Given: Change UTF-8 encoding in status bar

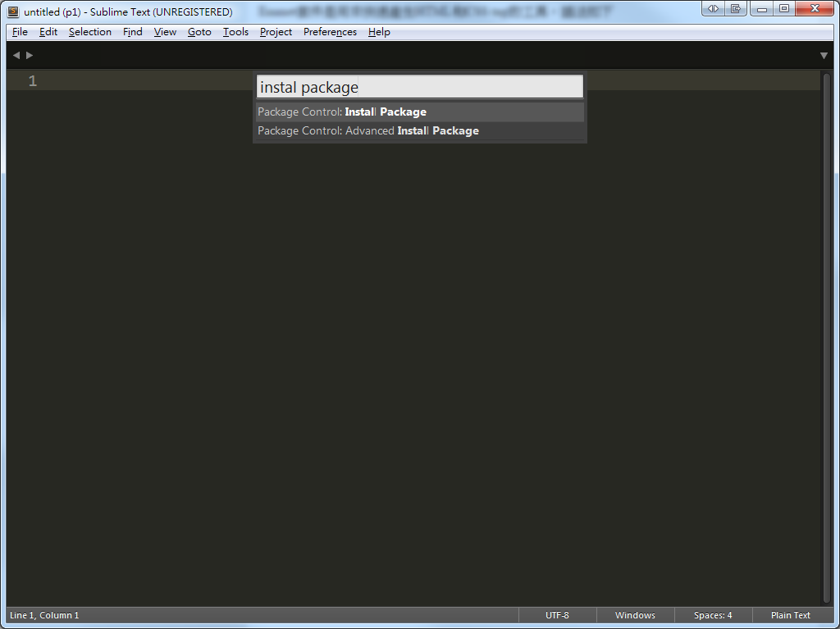Looking at the screenshot, I should pyautogui.click(x=557, y=615).
